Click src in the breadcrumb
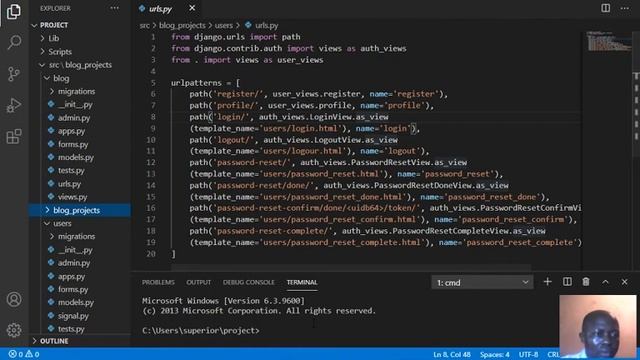Viewport: 640px width, 360px height. (x=144, y=25)
